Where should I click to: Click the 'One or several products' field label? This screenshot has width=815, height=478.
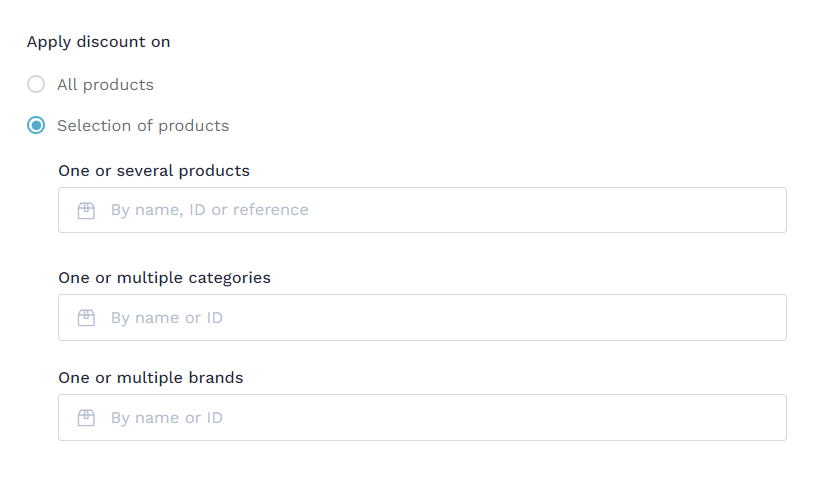(x=154, y=171)
